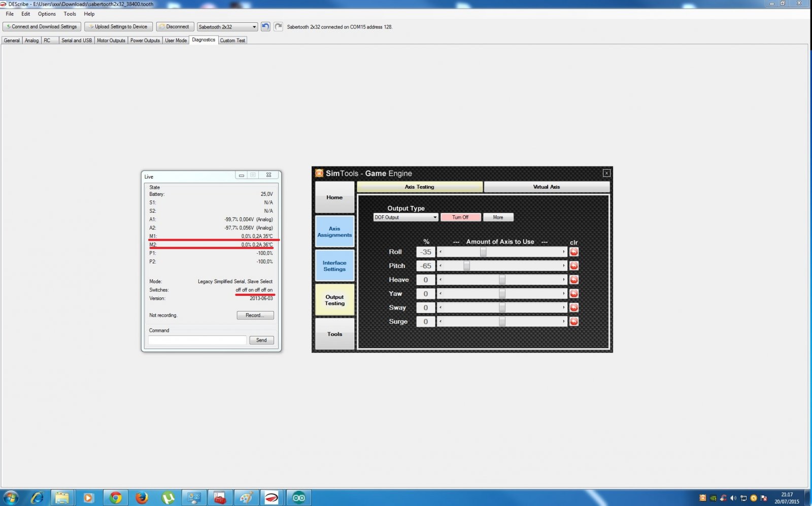The image size is (812, 506).
Task: Open Arduino IDE from the taskbar
Action: coord(299,498)
